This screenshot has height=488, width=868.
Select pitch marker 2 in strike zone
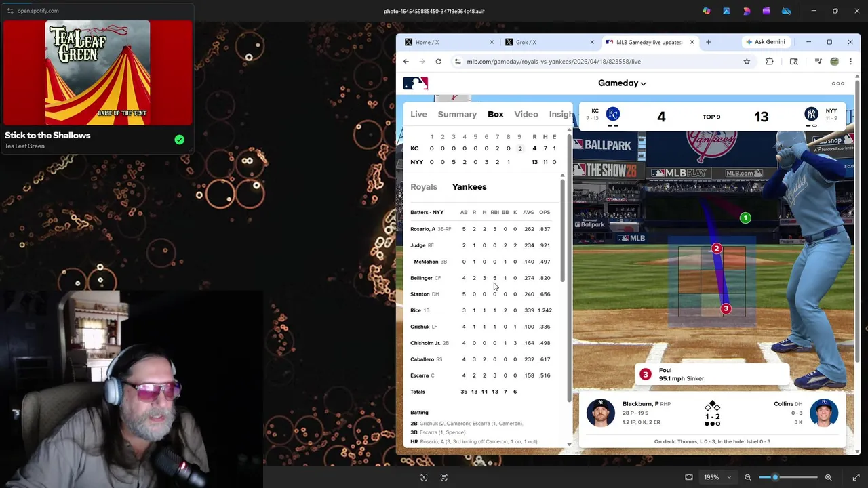[x=716, y=249]
